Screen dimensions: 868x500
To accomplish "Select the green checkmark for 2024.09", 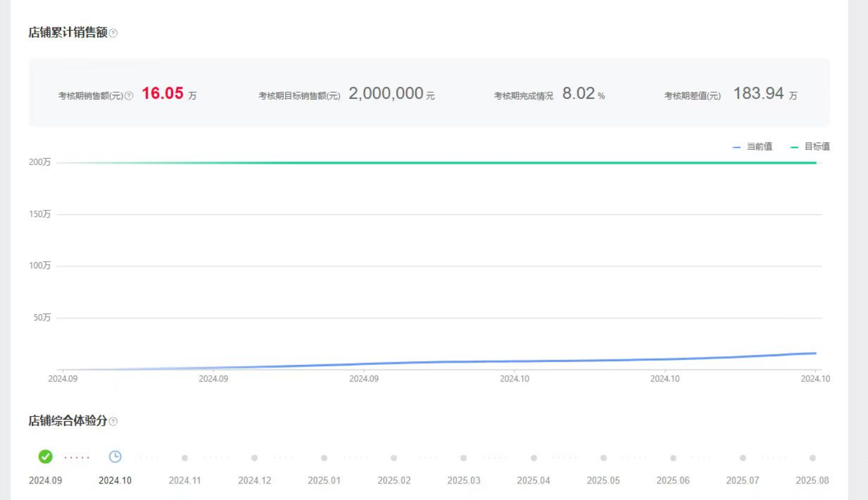I will click(45, 457).
